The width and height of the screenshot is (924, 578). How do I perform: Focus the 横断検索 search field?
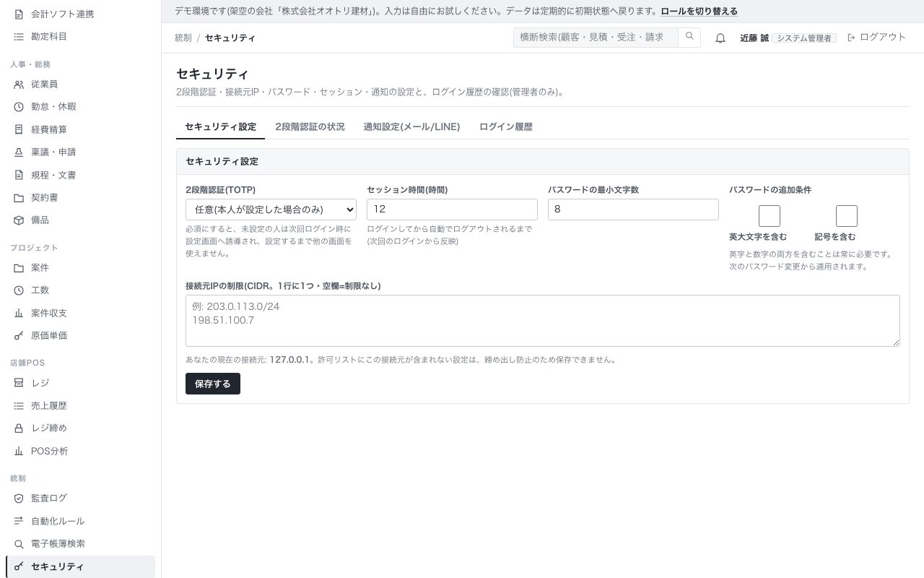[596, 37]
